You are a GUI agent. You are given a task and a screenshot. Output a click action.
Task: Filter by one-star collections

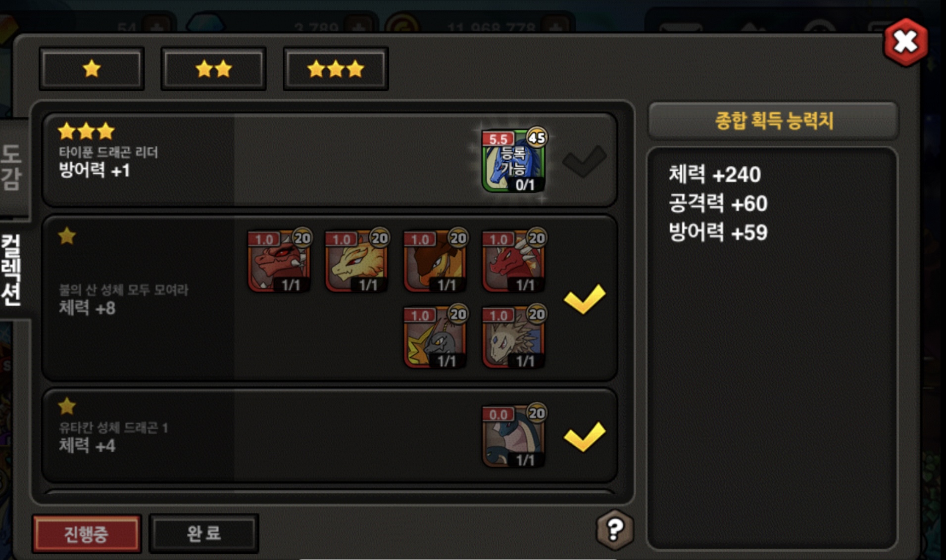coord(92,69)
